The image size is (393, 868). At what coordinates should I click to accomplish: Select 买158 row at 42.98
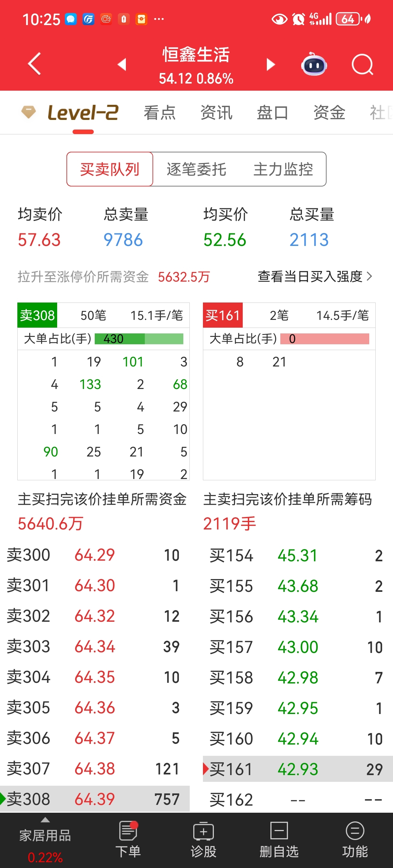click(298, 678)
